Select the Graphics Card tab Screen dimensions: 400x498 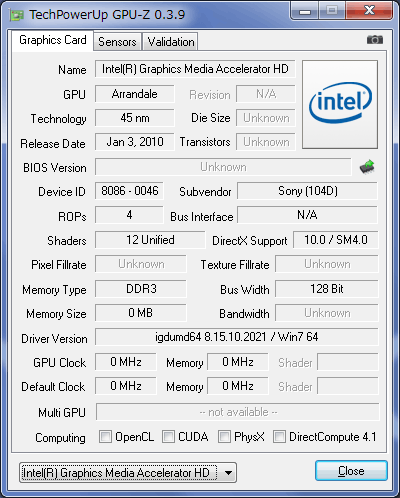click(53, 40)
